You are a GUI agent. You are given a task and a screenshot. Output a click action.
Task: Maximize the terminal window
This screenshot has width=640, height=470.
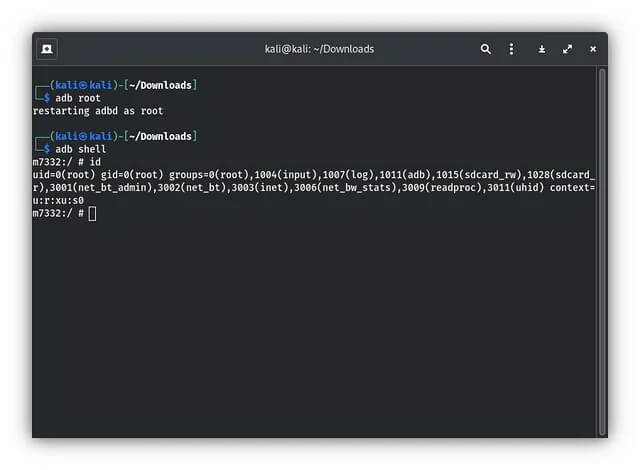pyautogui.click(x=567, y=48)
